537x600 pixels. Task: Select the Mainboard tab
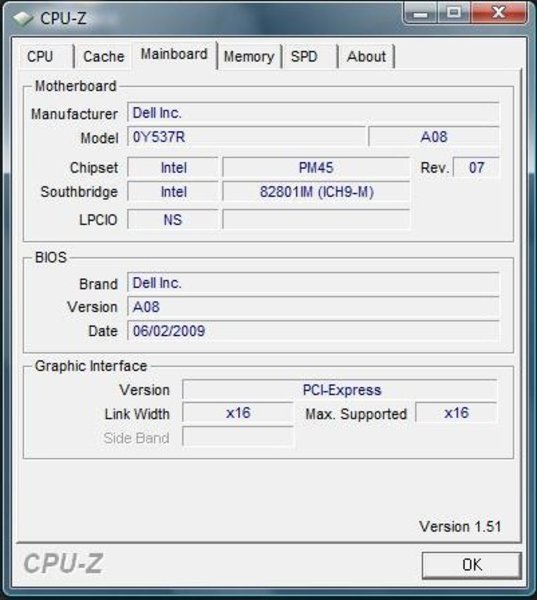[x=174, y=55]
